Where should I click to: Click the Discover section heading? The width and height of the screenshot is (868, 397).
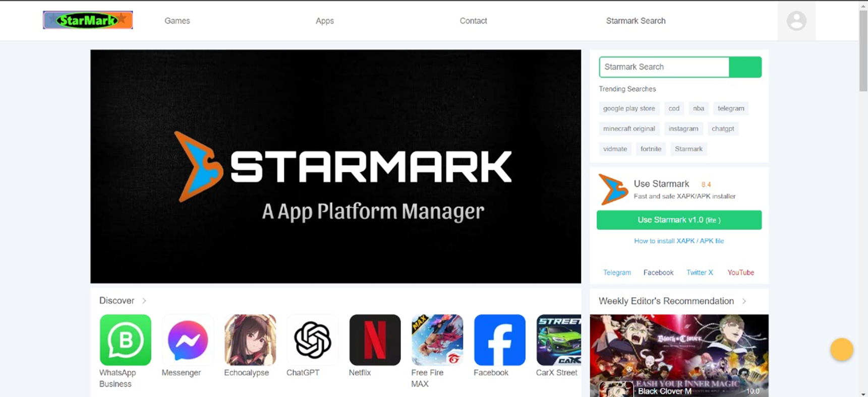point(117,301)
